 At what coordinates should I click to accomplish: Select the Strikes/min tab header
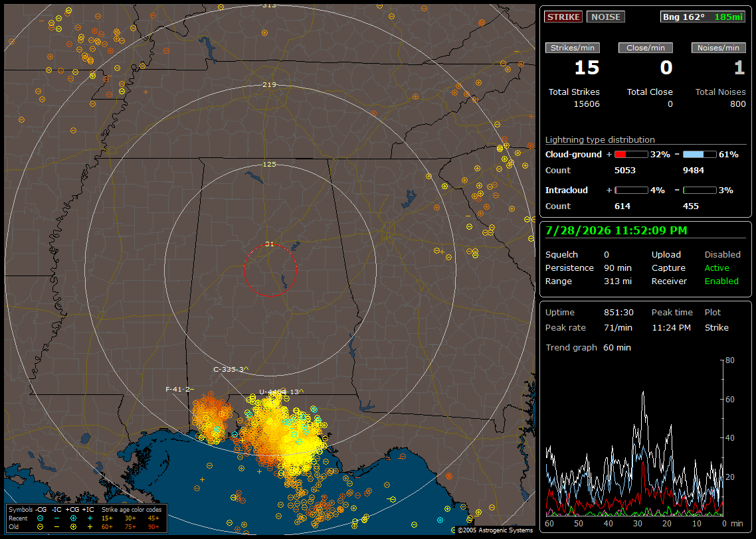coord(572,48)
